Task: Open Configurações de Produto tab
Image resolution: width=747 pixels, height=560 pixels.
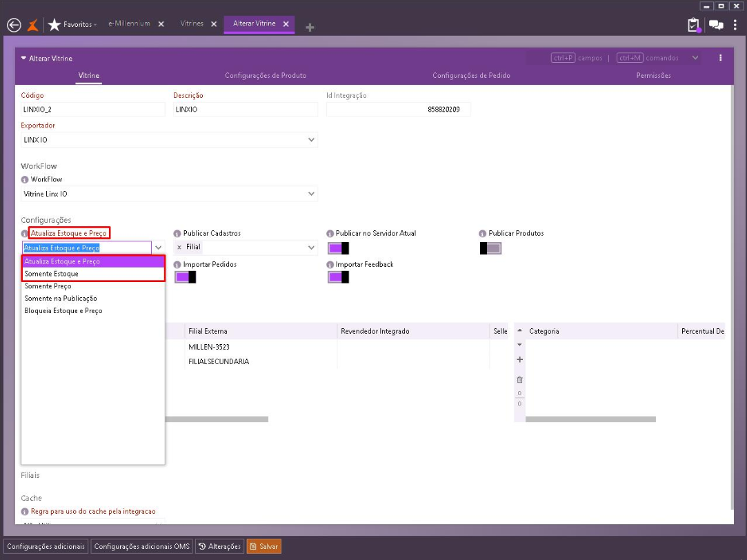Action: coord(266,75)
